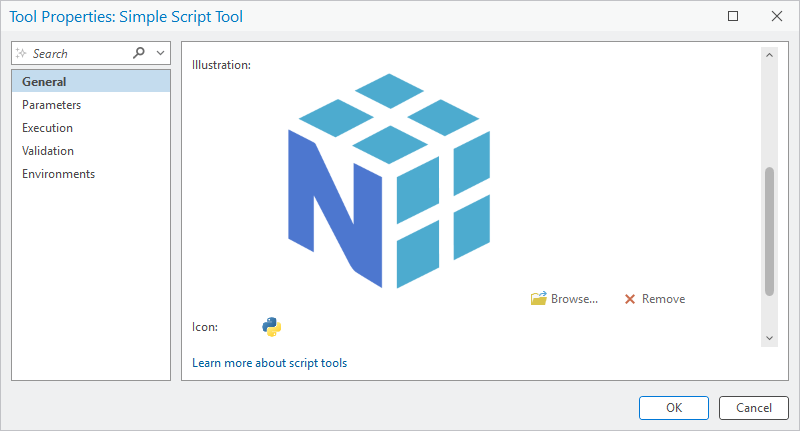Click the scrollbar down arrow
This screenshot has width=800, height=431.
(x=769, y=338)
